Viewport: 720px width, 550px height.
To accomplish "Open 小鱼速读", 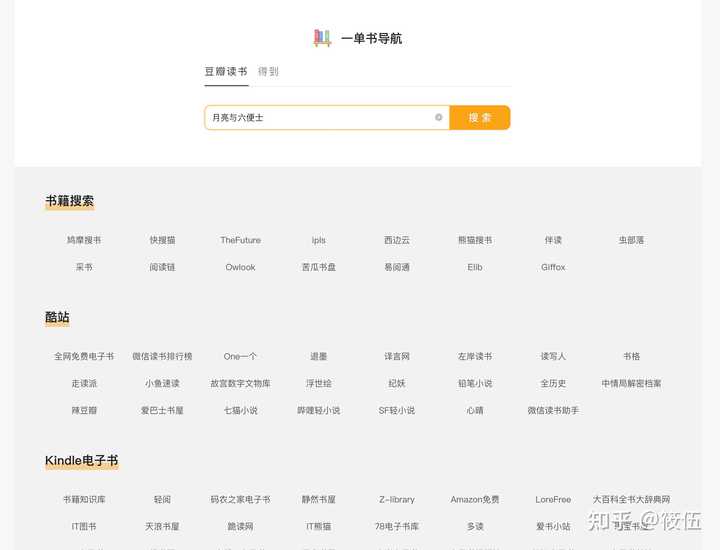I will pyautogui.click(x=162, y=383).
